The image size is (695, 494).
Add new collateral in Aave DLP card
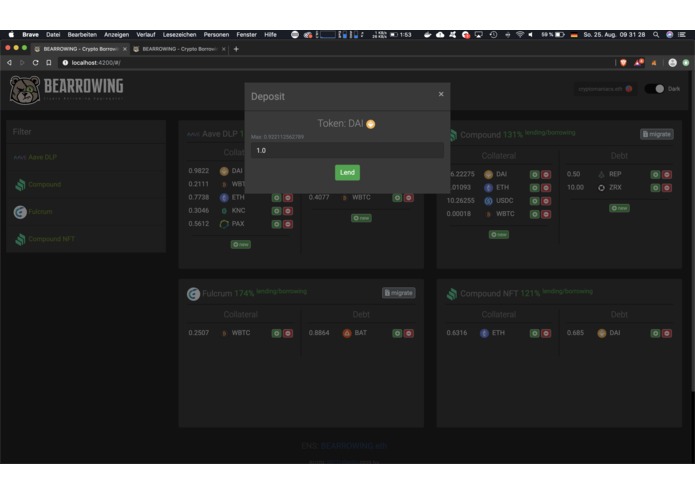click(x=241, y=245)
